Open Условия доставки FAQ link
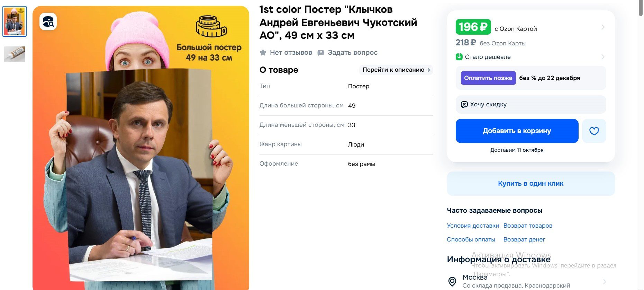The width and height of the screenshot is (644, 290). 473,226
